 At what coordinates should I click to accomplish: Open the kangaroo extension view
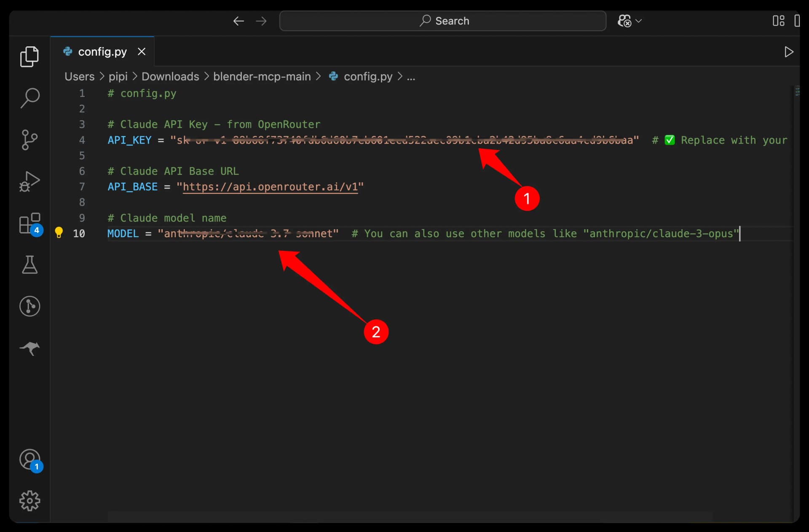click(x=29, y=348)
